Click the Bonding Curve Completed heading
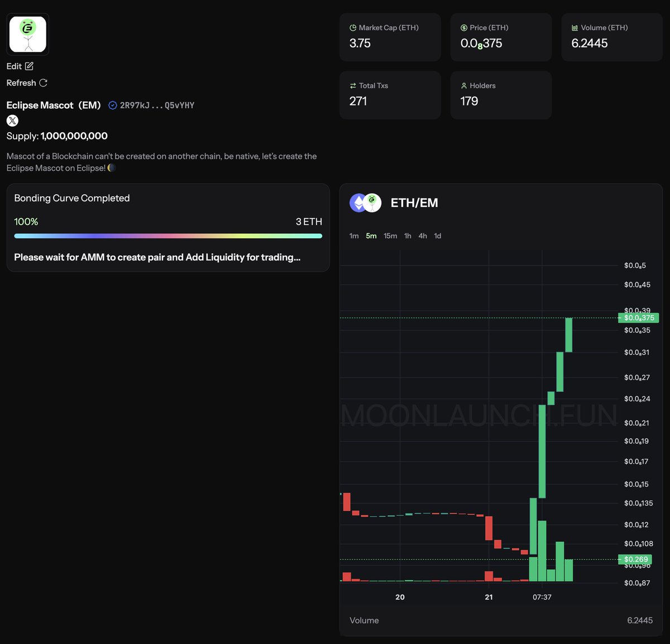Image resolution: width=670 pixels, height=644 pixels. point(72,198)
